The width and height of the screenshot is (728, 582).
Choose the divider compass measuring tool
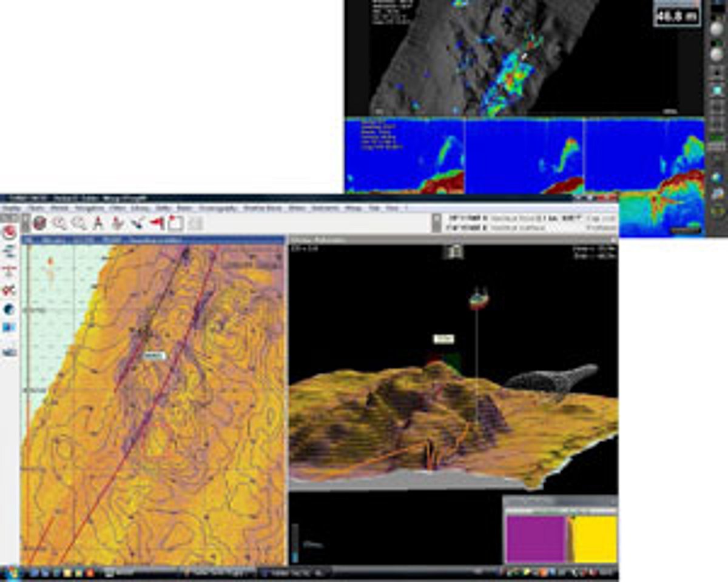(x=98, y=223)
